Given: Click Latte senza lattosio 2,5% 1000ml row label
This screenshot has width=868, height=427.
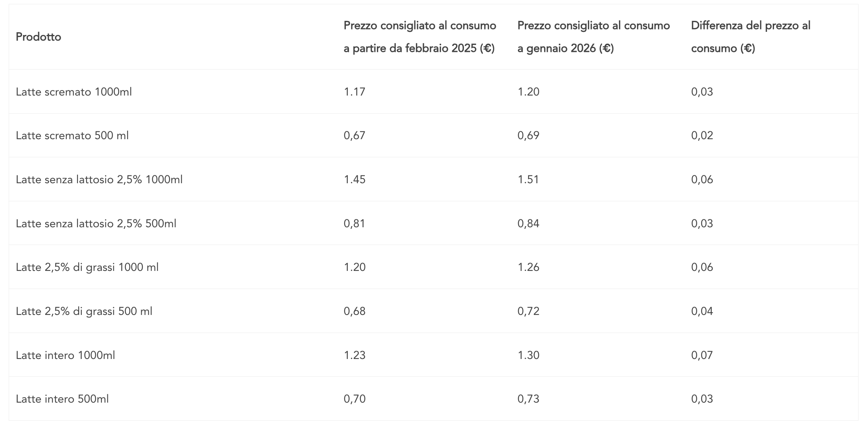Looking at the screenshot, I should point(99,180).
